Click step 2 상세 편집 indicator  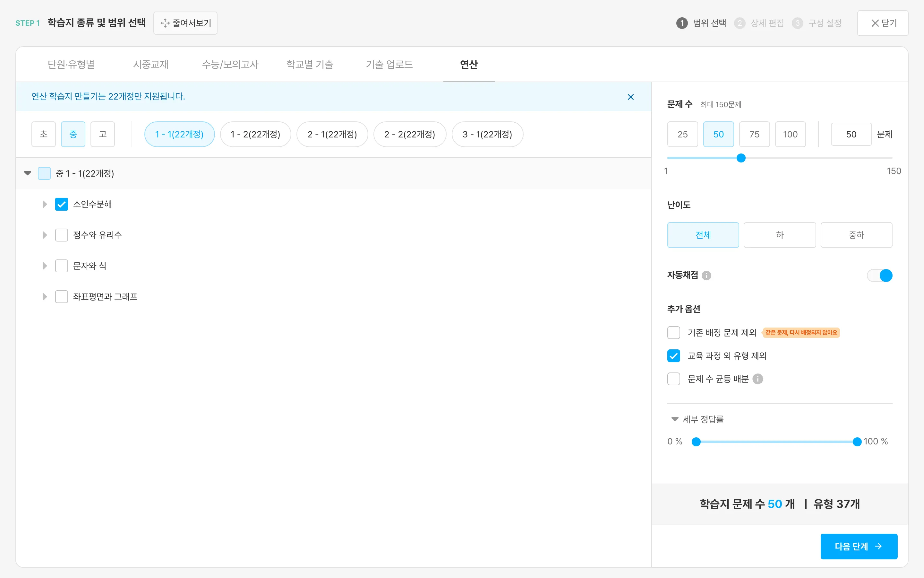tap(759, 23)
